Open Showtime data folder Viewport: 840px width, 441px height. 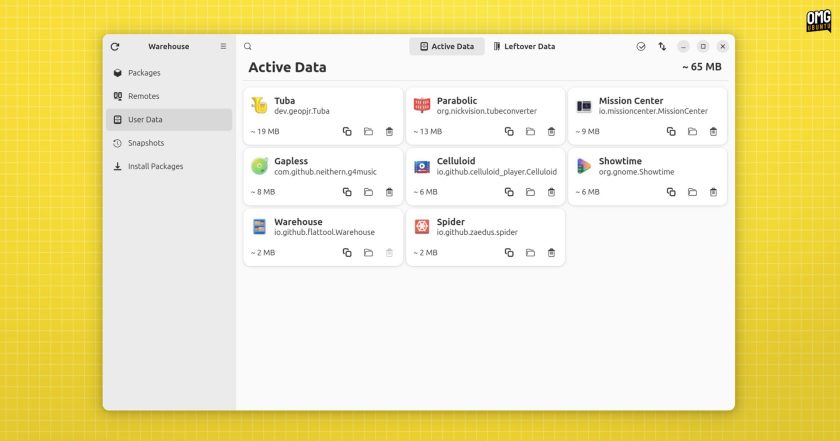coord(692,192)
